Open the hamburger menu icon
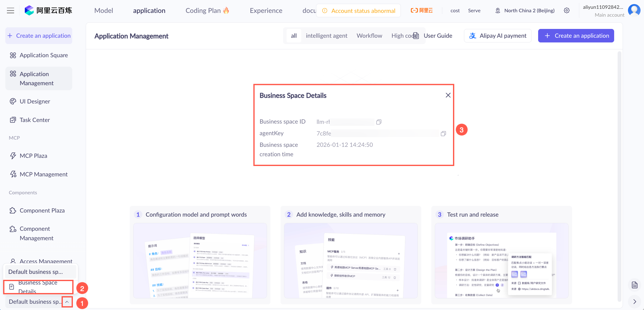The width and height of the screenshot is (644, 310). [10, 11]
